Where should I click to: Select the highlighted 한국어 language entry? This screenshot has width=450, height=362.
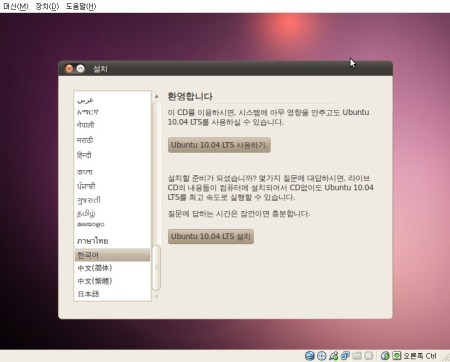click(x=112, y=255)
